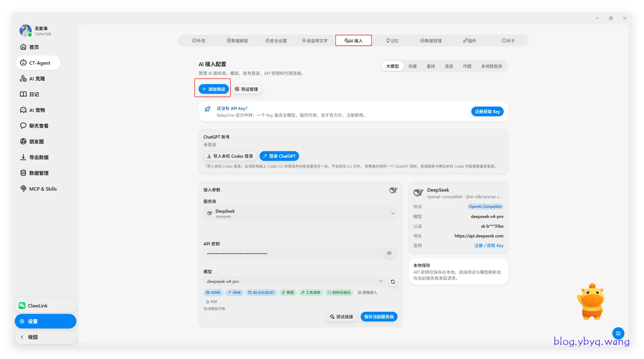Open the 语音转文字 tab
The height and width of the screenshot is (359, 644).
point(315,41)
